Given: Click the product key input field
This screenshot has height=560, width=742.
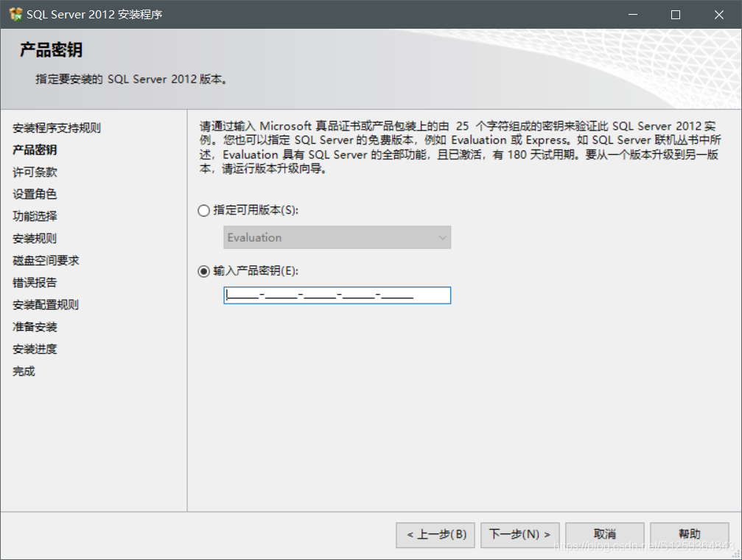Looking at the screenshot, I should click(x=337, y=295).
